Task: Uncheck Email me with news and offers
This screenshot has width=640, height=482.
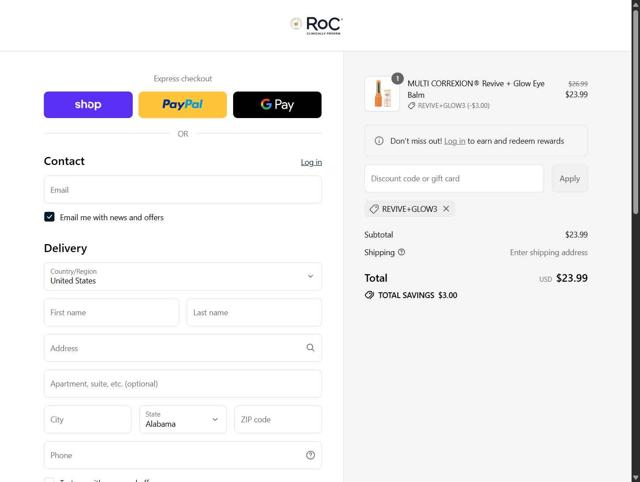Action: (49, 217)
